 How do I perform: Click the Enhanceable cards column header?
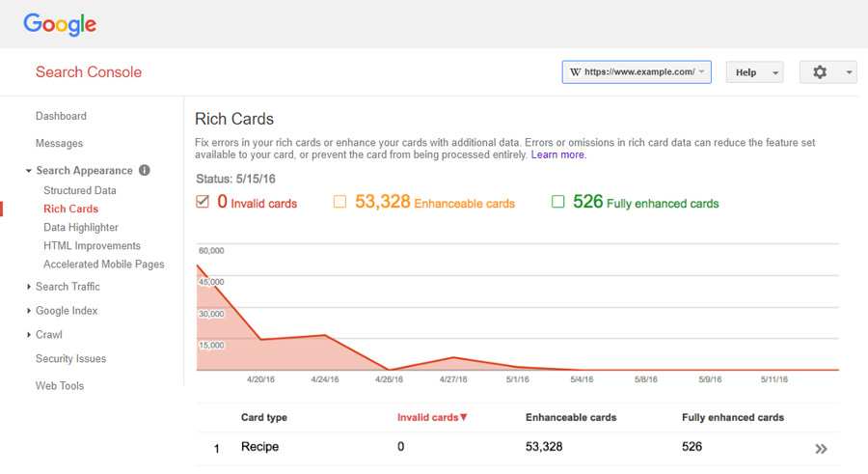click(x=571, y=417)
